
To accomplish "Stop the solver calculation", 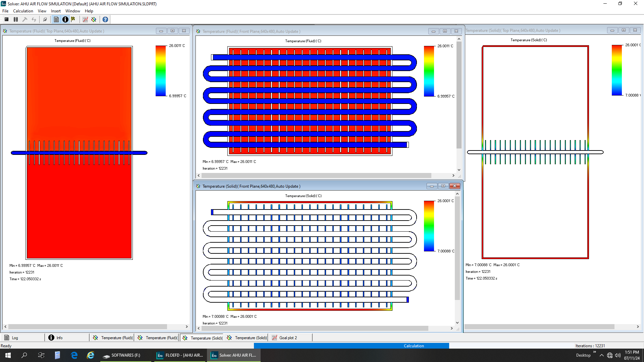I will (x=6, y=19).
